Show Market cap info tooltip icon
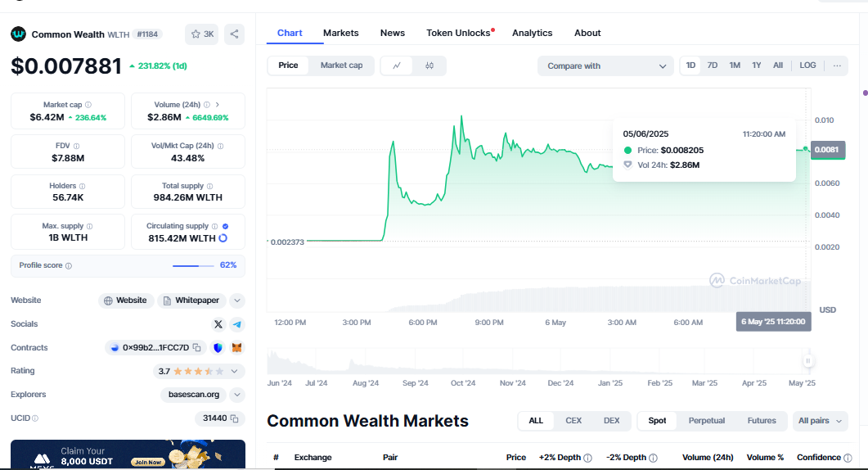Viewport: 868px width, 470px height. (x=88, y=105)
